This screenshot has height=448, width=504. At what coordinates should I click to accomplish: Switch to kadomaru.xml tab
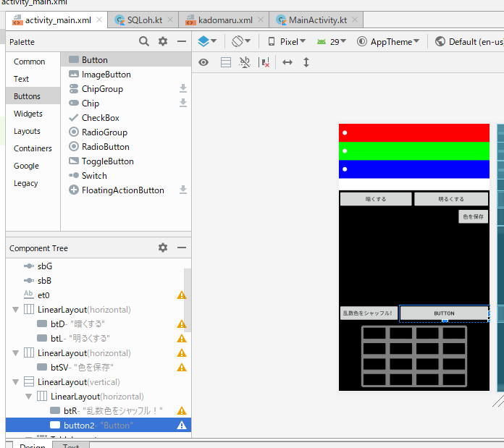pyautogui.click(x=224, y=20)
